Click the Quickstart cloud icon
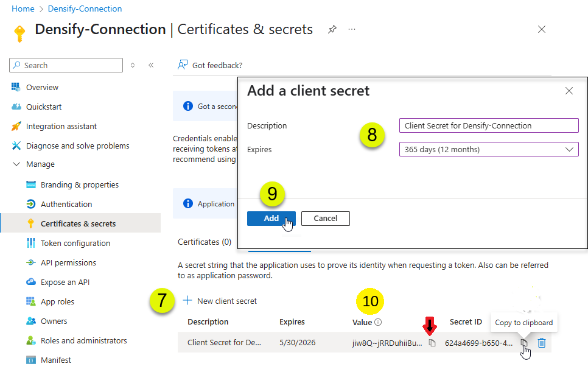The height and width of the screenshot is (372, 588). (16, 107)
